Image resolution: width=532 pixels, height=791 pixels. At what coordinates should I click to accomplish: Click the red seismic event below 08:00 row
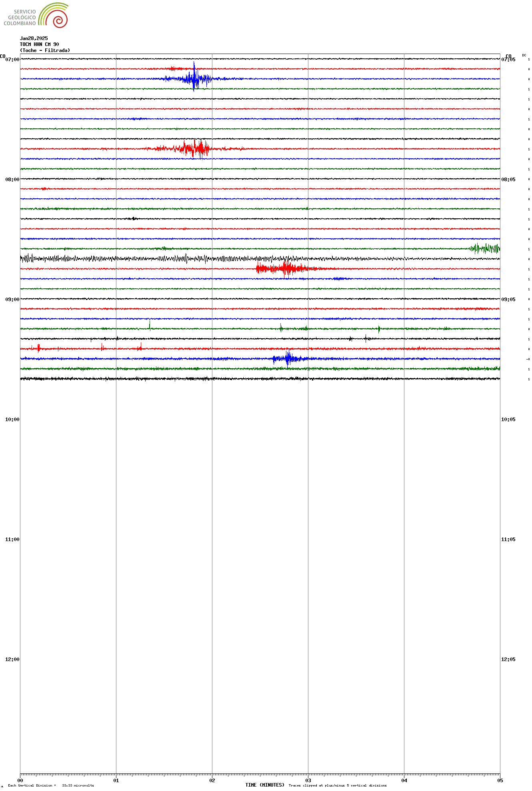pos(286,269)
